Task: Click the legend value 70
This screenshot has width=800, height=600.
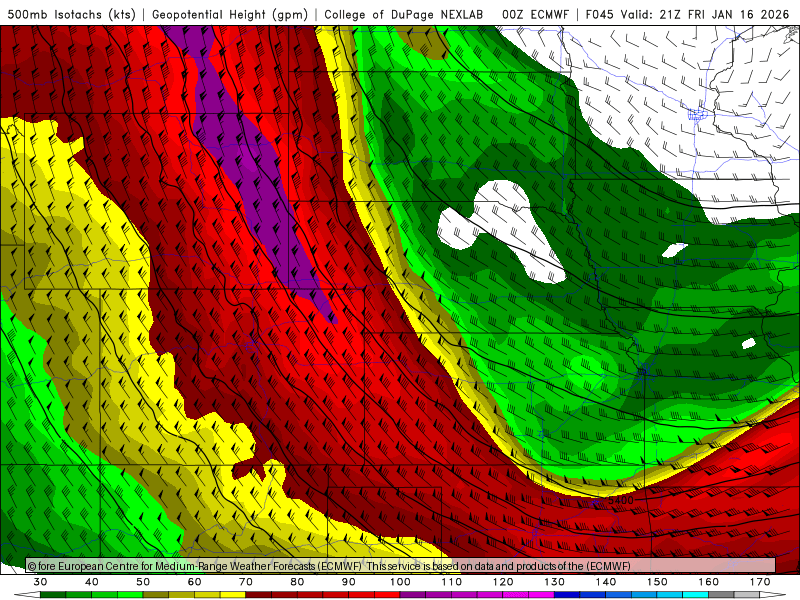Action: [x=246, y=582]
